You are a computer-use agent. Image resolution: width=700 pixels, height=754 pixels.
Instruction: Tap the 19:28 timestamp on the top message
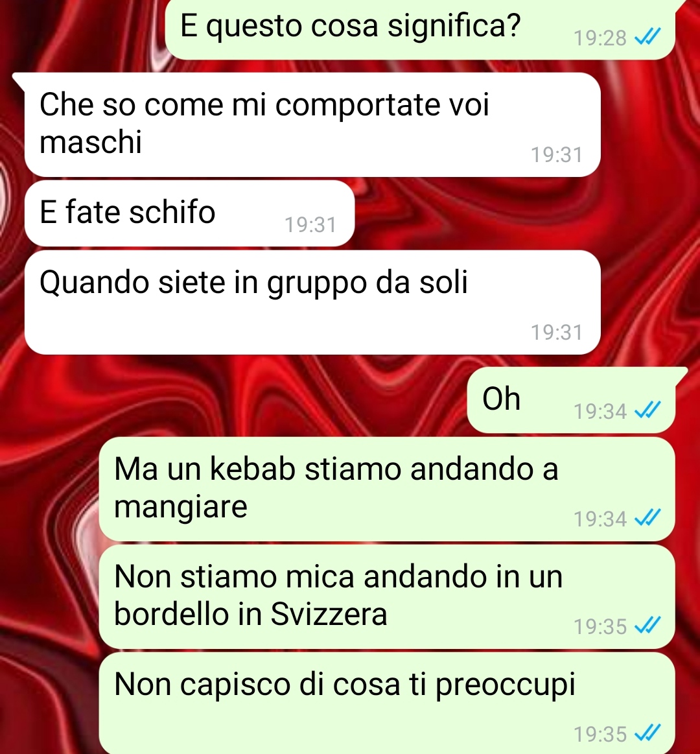[600, 38]
